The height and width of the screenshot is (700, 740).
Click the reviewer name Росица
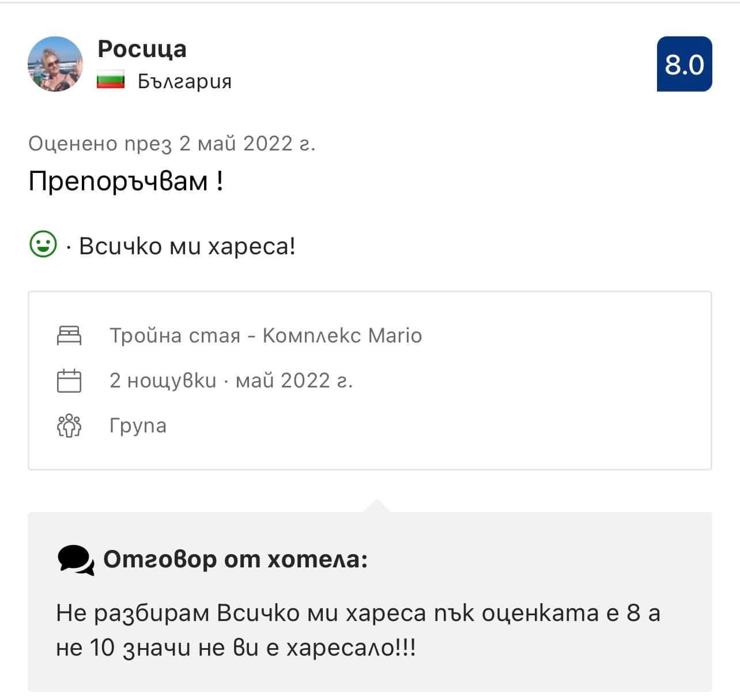pyautogui.click(x=142, y=49)
